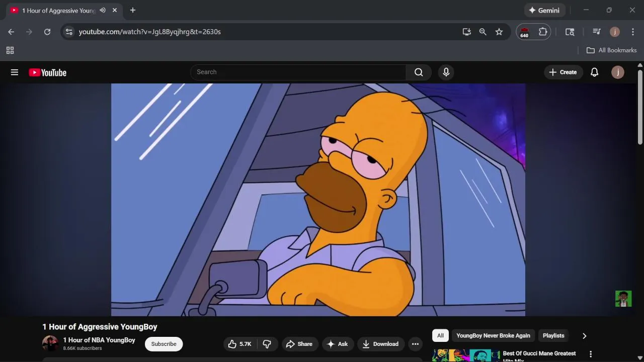Open the extension with 640 badge
The width and height of the screenshot is (644, 362).
click(524, 32)
